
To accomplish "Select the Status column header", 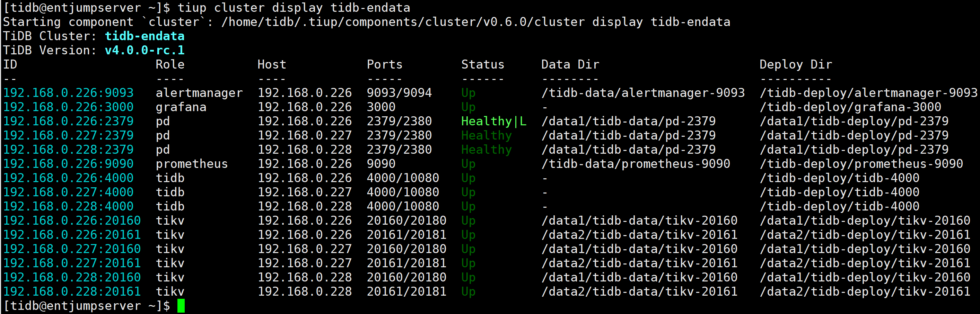I will 483,64.
